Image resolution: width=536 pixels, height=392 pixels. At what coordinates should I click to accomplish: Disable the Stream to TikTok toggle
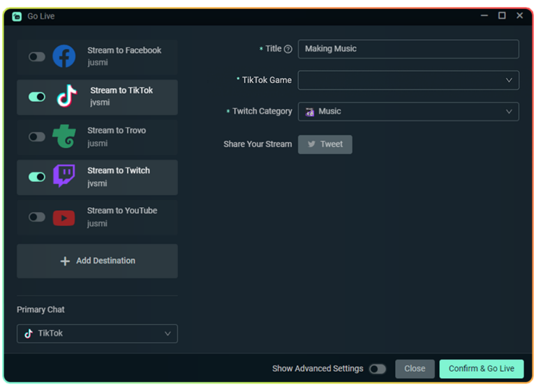click(37, 97)
